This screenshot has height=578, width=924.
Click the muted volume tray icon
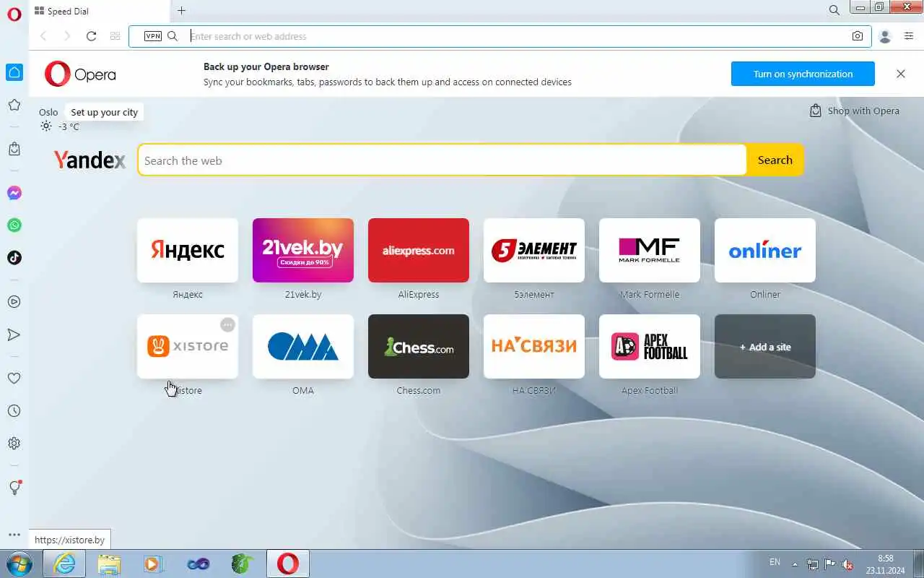(848, 564)
